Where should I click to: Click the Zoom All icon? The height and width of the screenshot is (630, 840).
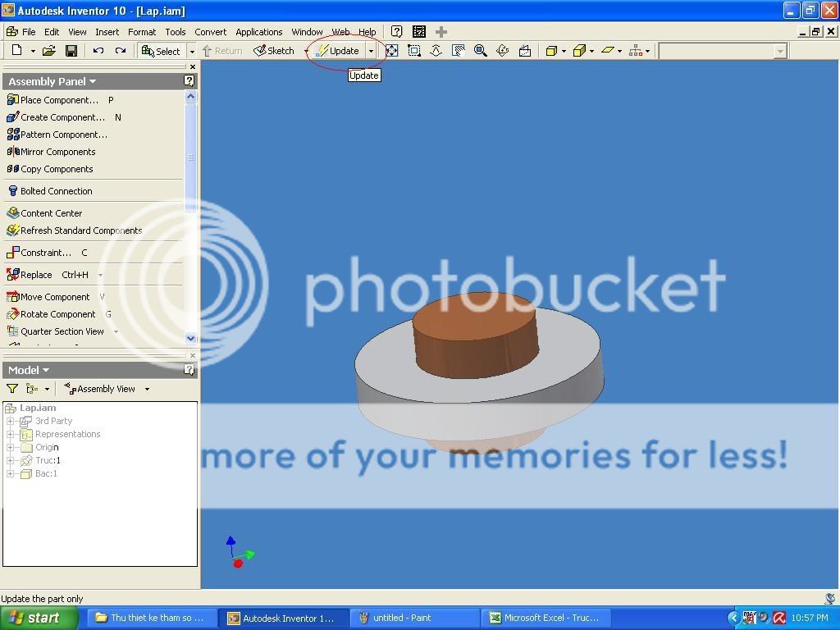391,50
